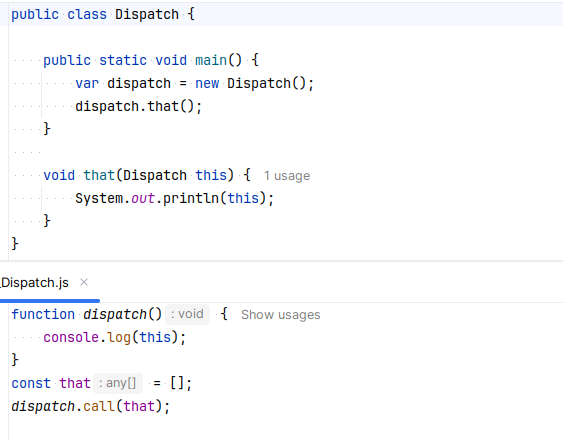The height and width of the screenshot is (441, 563).
Task: Click the 'console.log(this);' line
Action: [x=115, y=338]
